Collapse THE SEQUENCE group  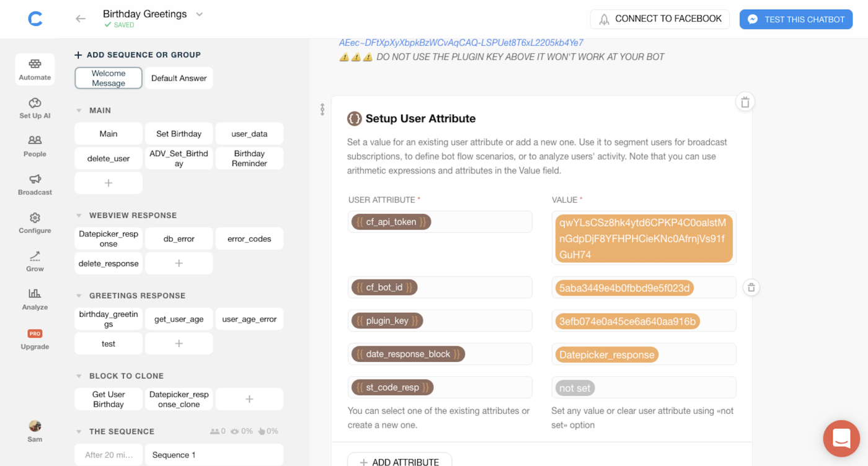coord(79,431)
